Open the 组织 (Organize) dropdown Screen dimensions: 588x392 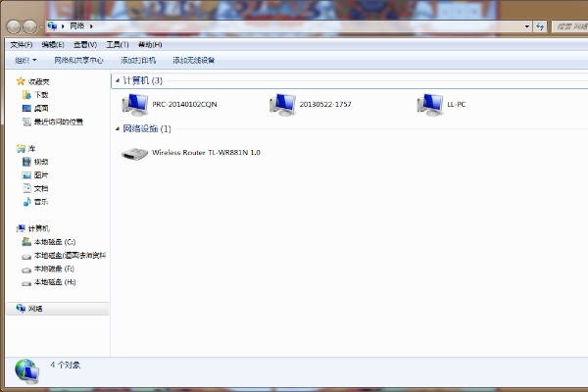point(25,60)
